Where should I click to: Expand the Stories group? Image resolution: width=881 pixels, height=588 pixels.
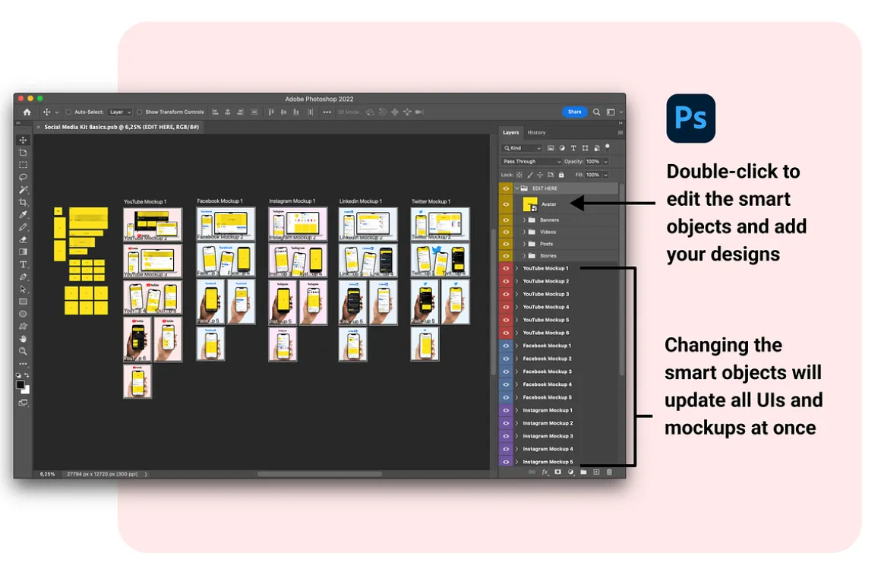[524, 256]
